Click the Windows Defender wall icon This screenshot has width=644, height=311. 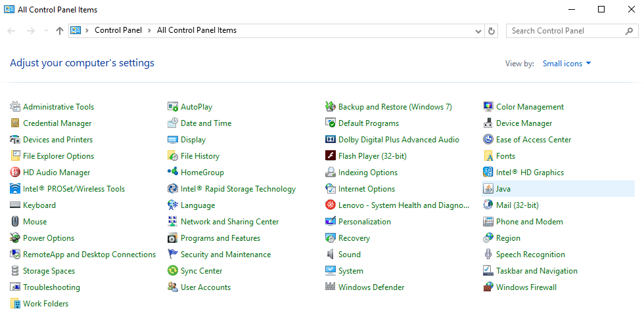[x=331, y=287]
